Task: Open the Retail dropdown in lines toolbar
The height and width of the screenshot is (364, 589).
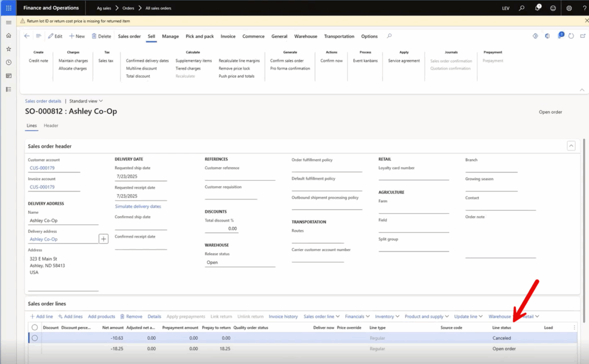Action: pos(531,317)
